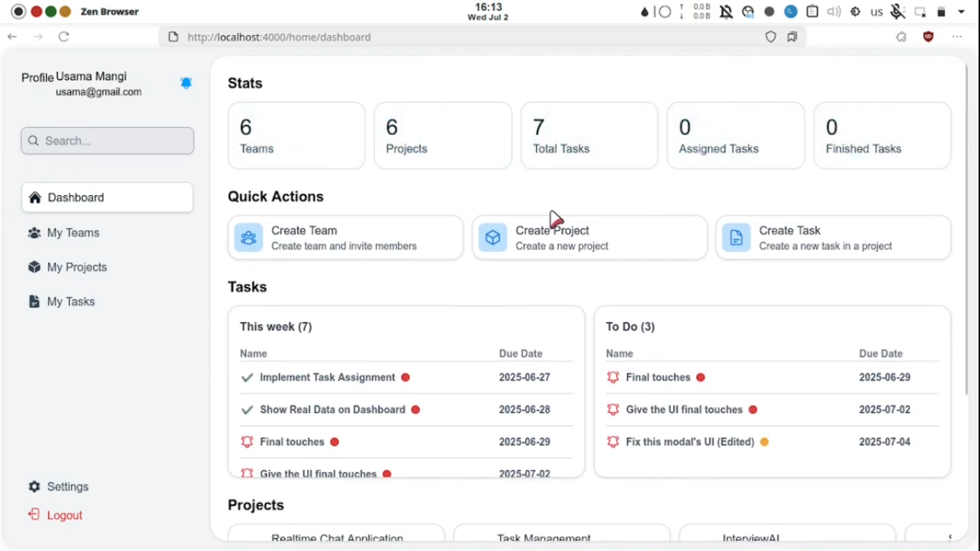
Task: Expand the system tray chevron in menu bar
Action: [x=961, y=11]
